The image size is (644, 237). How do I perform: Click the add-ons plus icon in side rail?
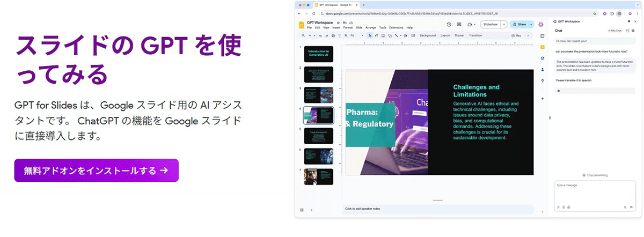543,99
